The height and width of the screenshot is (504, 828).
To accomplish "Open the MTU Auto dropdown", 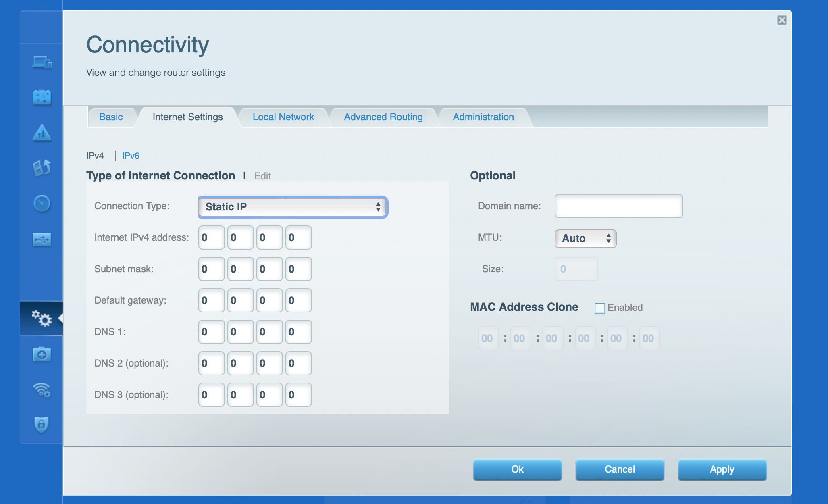I will 585,238.
